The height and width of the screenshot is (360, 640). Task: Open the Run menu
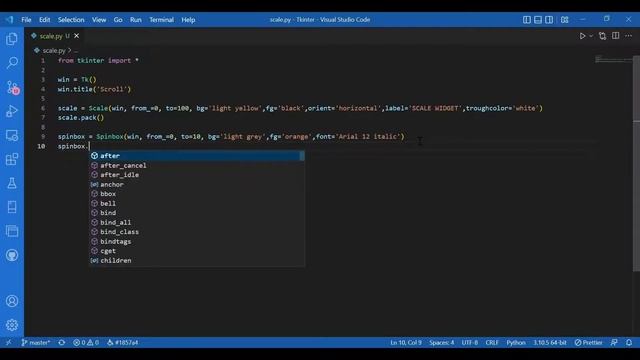pyautogui.click(x=136, y=20)
